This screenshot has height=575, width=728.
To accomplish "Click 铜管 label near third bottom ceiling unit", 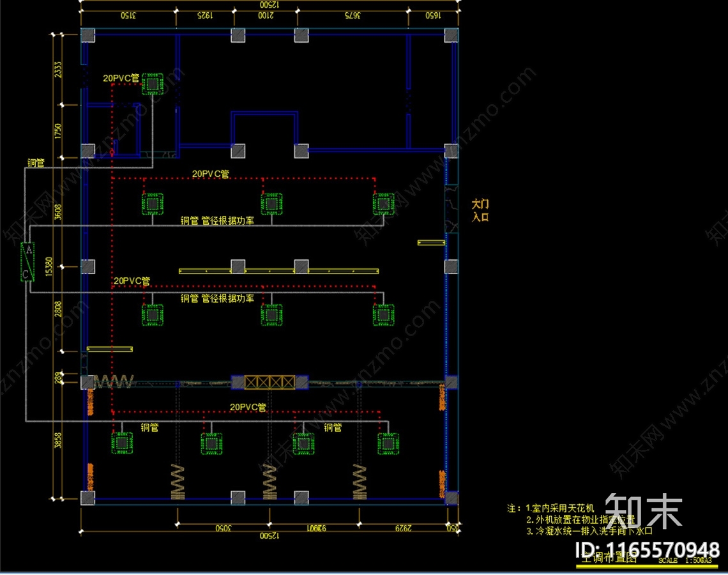I will click(333, 427).
